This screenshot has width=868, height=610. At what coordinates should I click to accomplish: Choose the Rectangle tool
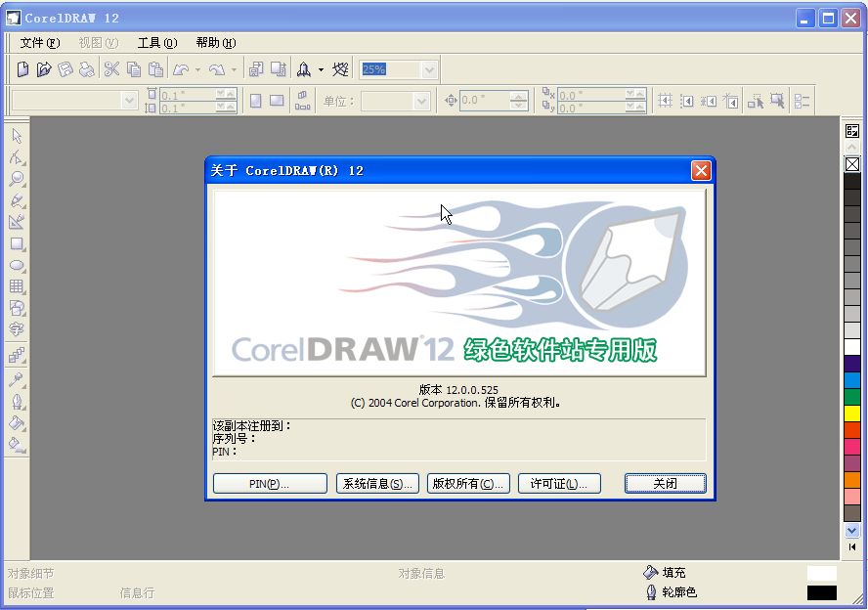pyautogui.click(x=15, y=243)
